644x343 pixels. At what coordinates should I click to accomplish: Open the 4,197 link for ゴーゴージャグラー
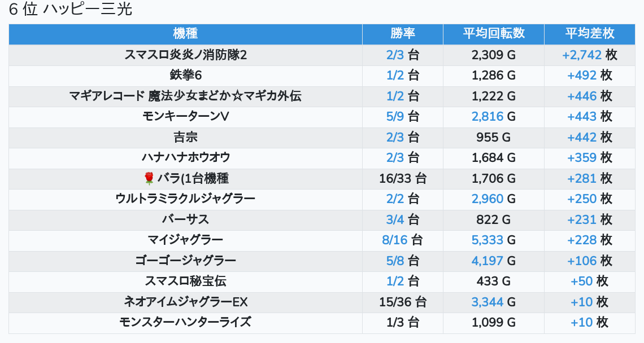tap(487, 261)
